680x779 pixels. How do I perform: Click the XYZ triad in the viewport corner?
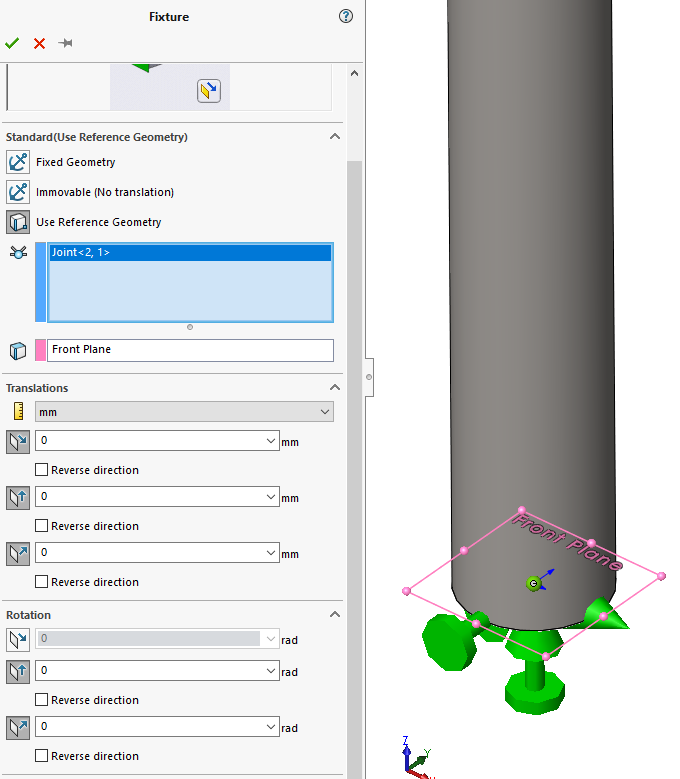415,757
